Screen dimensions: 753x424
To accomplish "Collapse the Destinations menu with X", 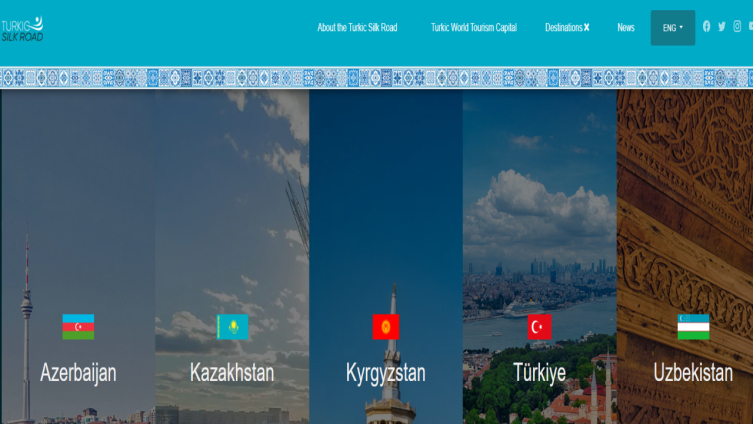I will tap(587, 28).
